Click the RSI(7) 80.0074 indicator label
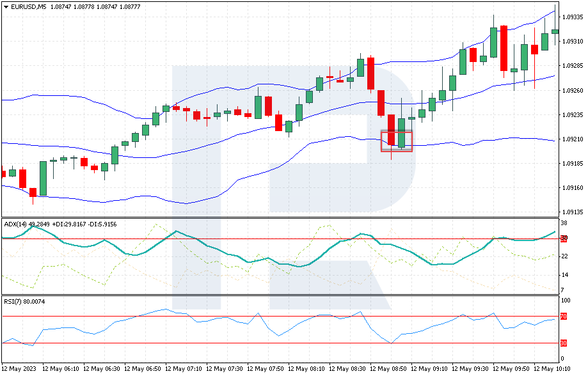 [x=24, y=301]
